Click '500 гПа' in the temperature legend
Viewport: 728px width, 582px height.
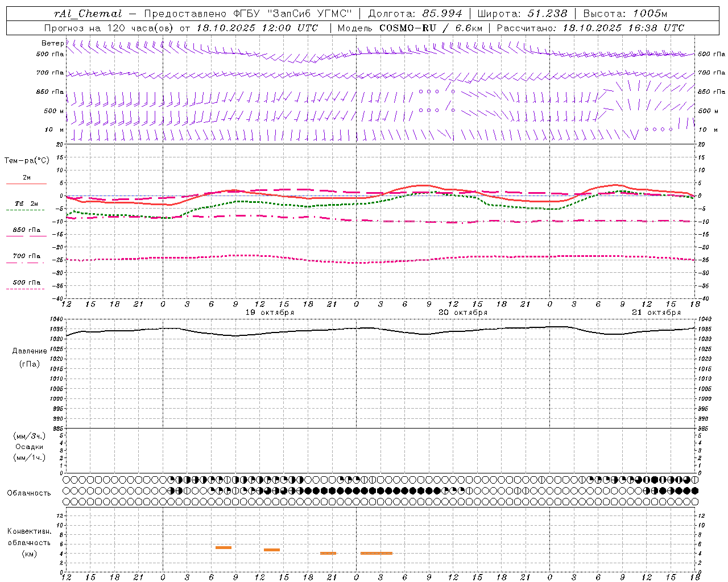click(x=27, y=282)
